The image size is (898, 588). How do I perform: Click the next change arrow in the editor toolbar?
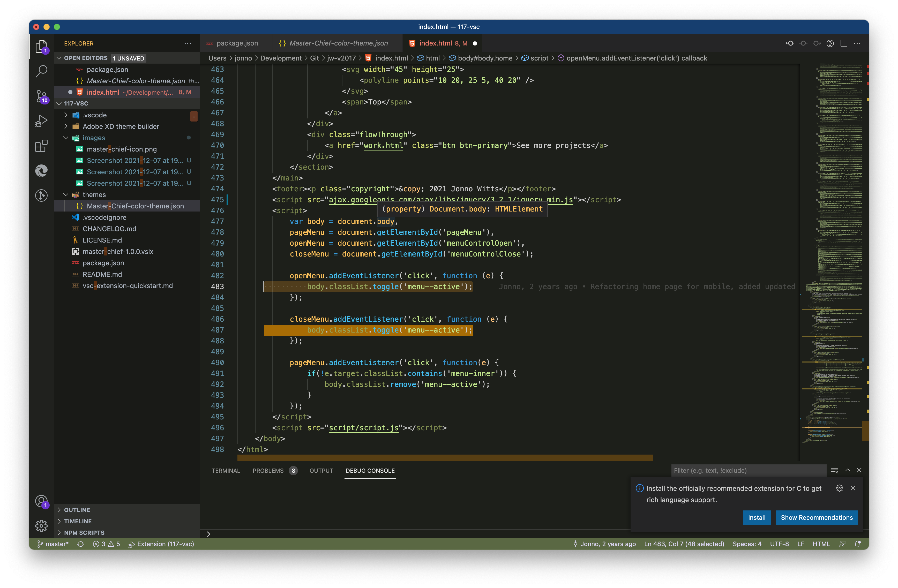[817, 43]
